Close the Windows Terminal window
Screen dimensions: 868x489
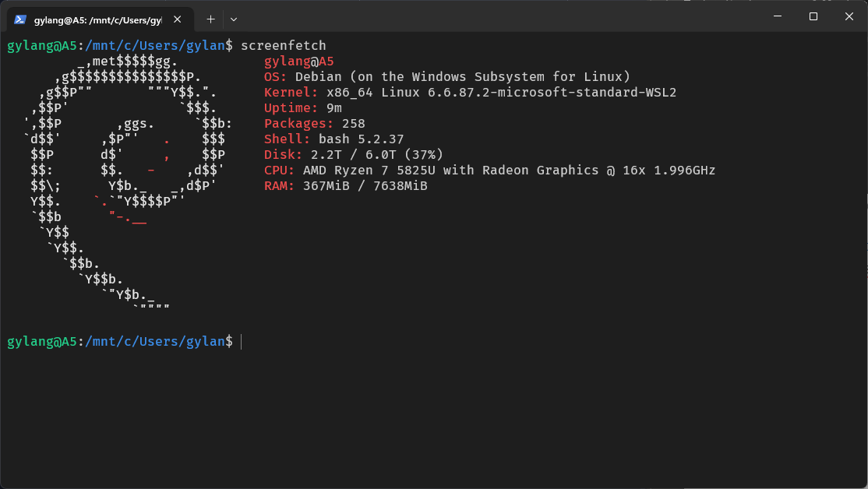tap(849, 16)
